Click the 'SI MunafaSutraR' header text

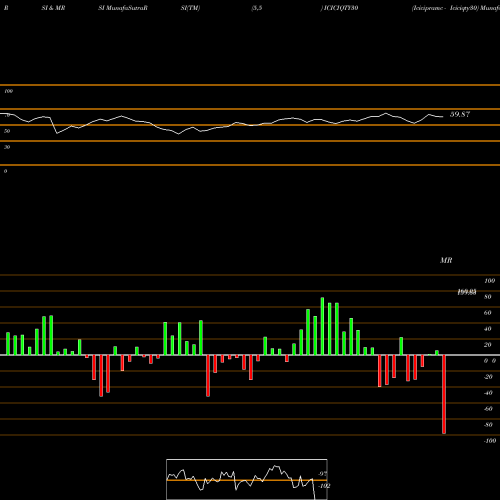(x=123, y=8)
